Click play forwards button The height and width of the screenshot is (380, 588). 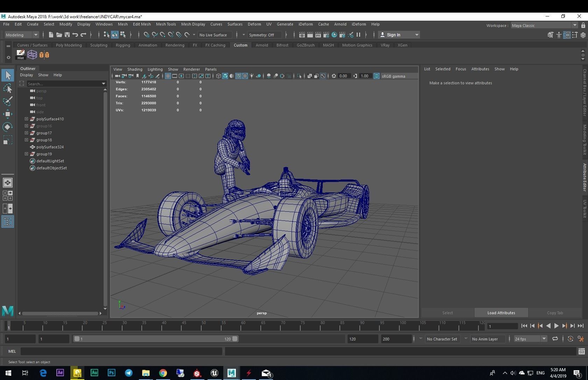tap(556, 326)
